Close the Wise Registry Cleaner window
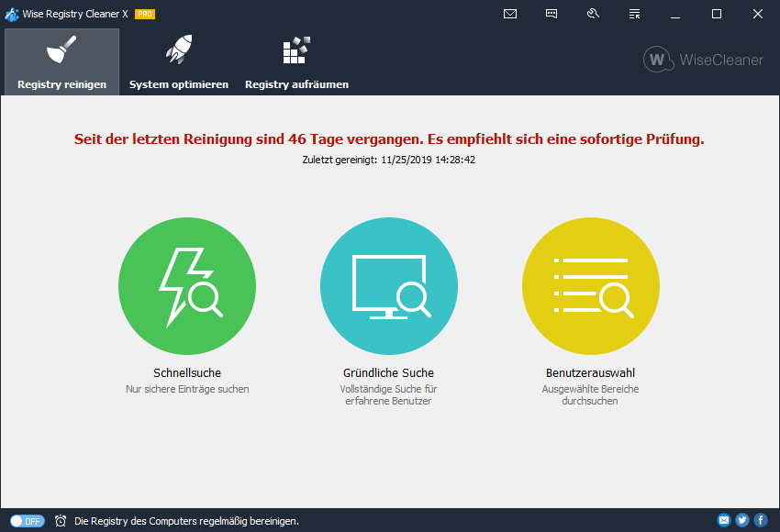 758,14
